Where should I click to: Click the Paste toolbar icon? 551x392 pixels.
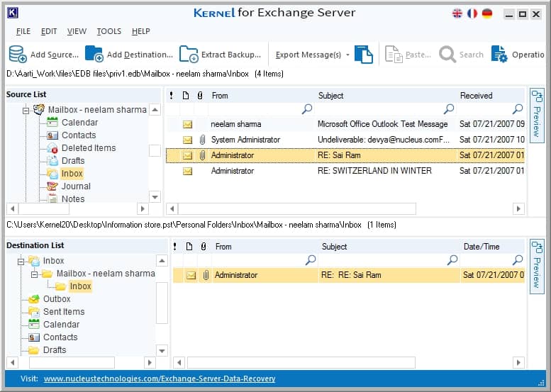pyautogui.click(x=394, y=55)
